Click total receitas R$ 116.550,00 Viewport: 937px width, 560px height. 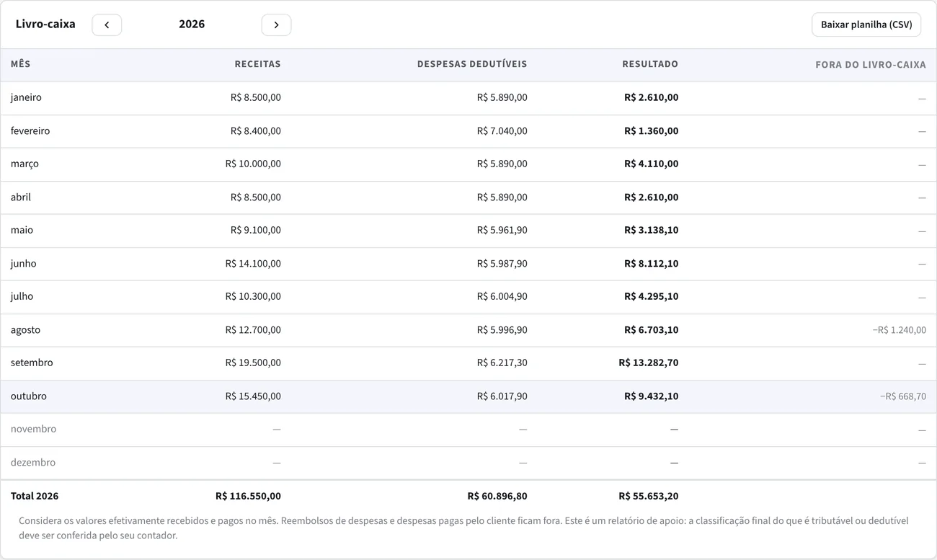pos(248,496)
